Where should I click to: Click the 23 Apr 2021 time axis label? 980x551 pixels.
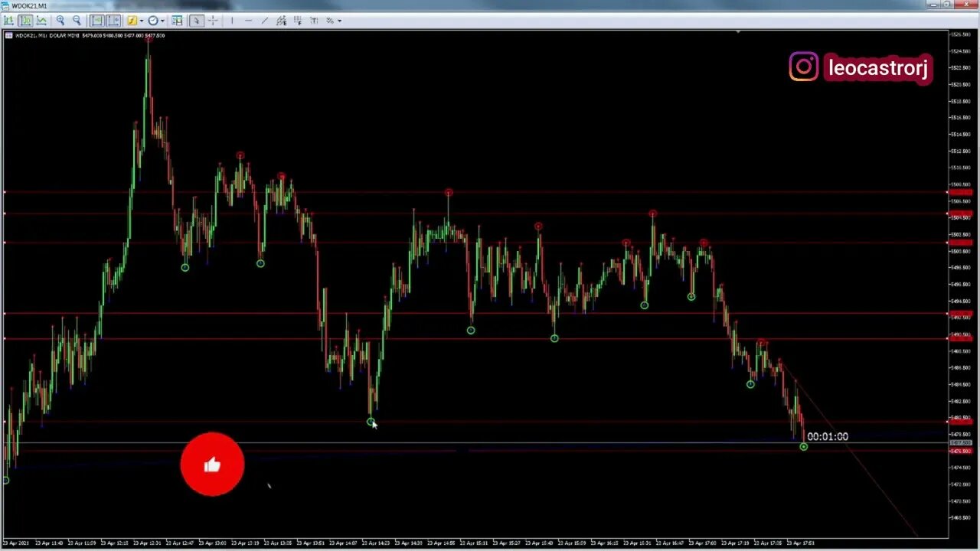coord(16,543)
